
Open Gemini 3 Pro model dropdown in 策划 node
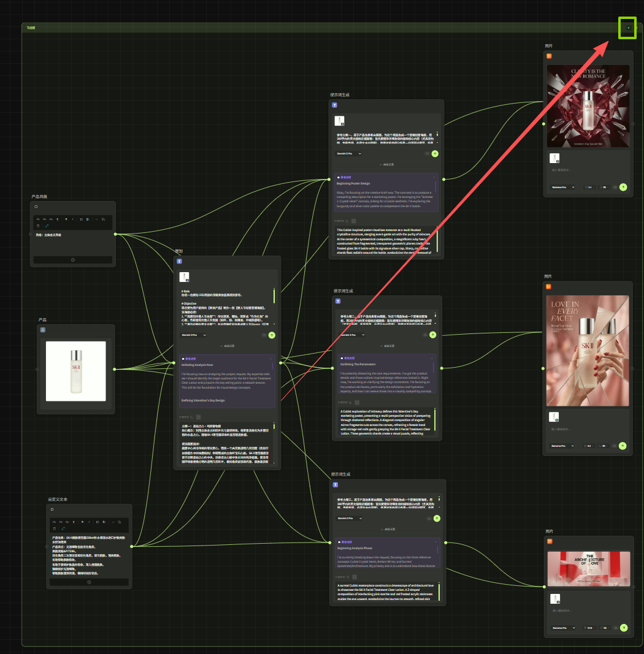coord(194,335)
